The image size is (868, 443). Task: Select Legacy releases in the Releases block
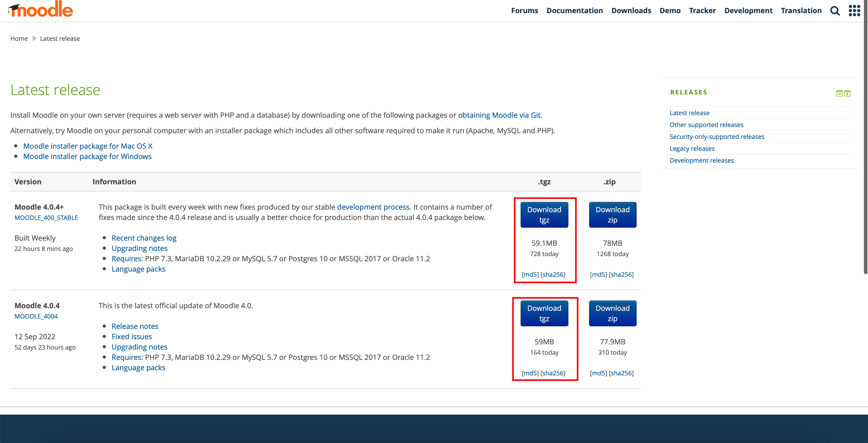(x=692, y=148)
